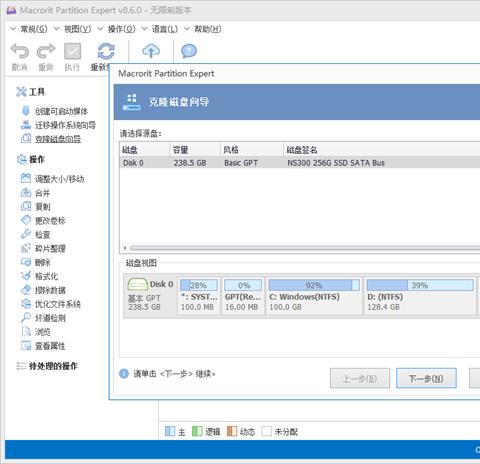Click the 逻辑 logical legend color swatch
Screen dimensions: 480x464
coord(197,431)
